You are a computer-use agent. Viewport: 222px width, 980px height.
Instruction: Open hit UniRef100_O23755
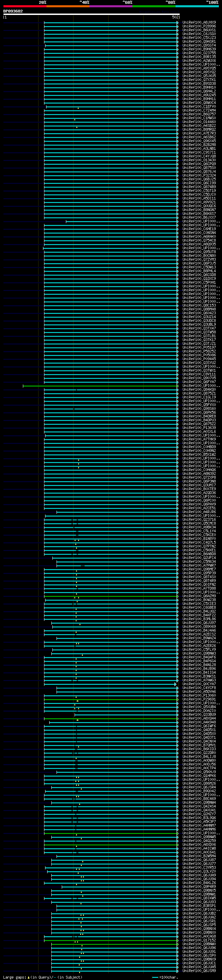tap(199, 53)
